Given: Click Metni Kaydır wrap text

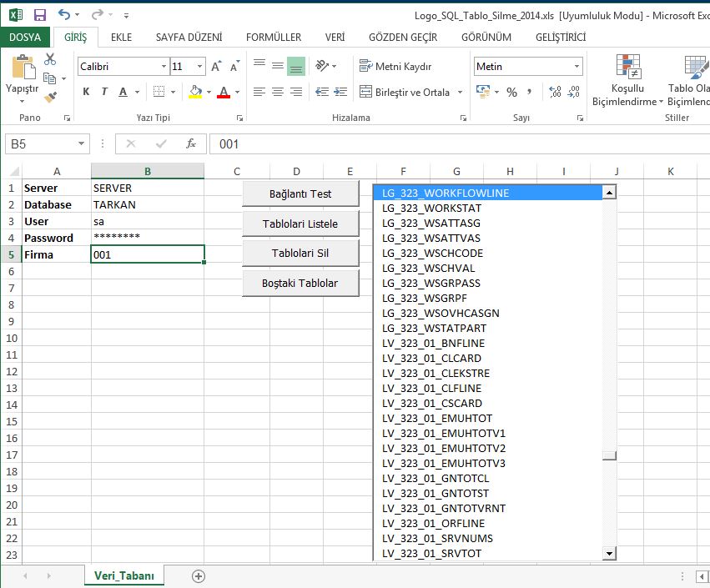Looking at the screenshot, I should [395, 67].
